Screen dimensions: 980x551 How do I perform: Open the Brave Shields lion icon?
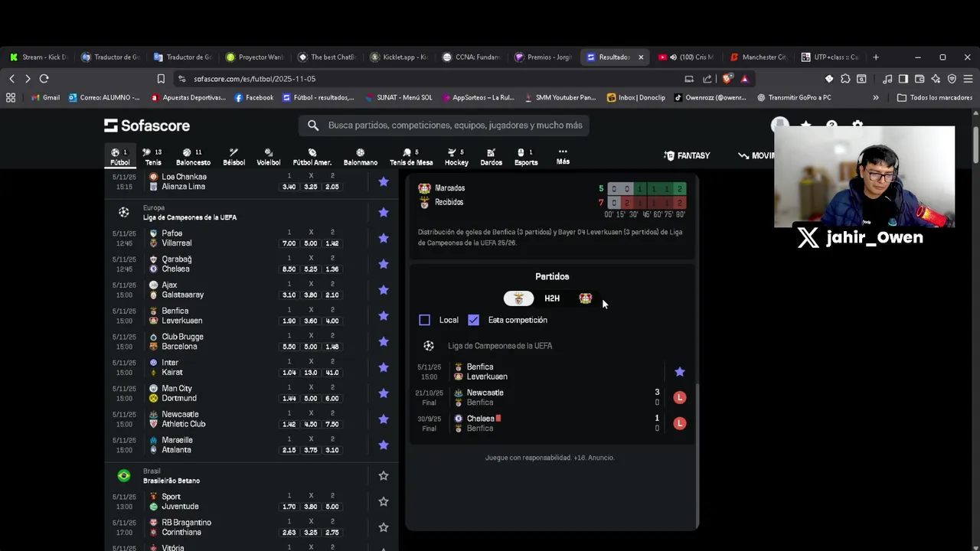pos(727,79)
